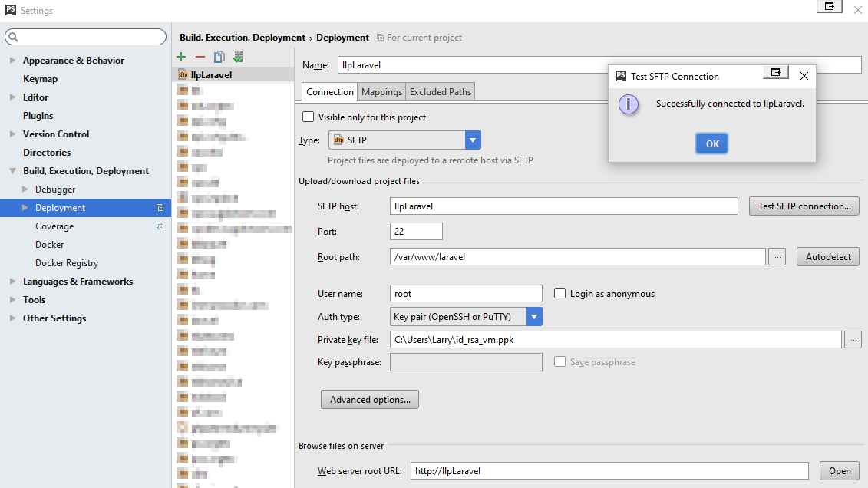Click the restore icon of Settings window
Image resolution: width=868 pixels, height=488 pixels.
(x=830, y=6)
